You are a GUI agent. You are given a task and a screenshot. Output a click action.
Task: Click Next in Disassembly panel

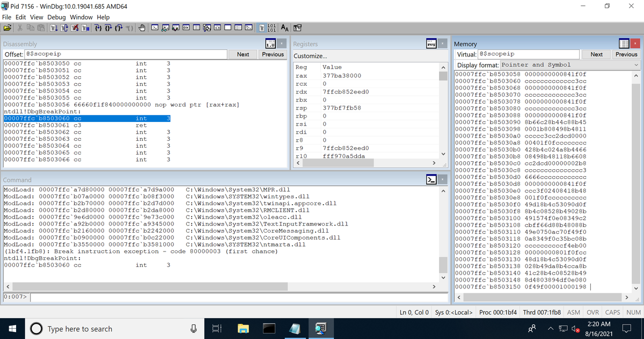(x=243, y=54)
